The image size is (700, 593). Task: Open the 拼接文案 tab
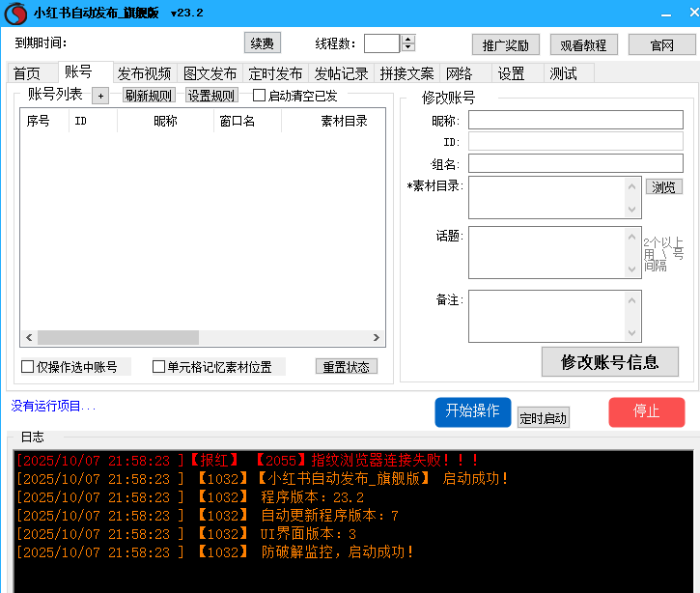coord(406,73)
